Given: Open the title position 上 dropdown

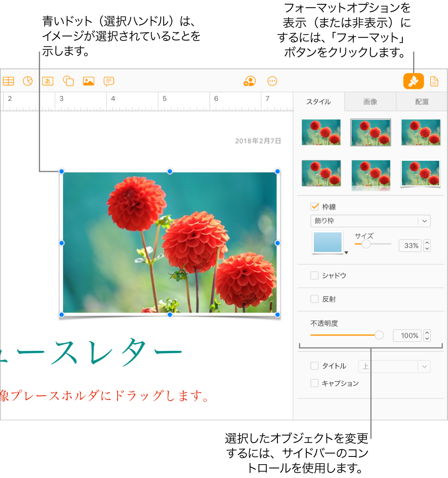Looking at the screenshot, I should tap(394, 366).
